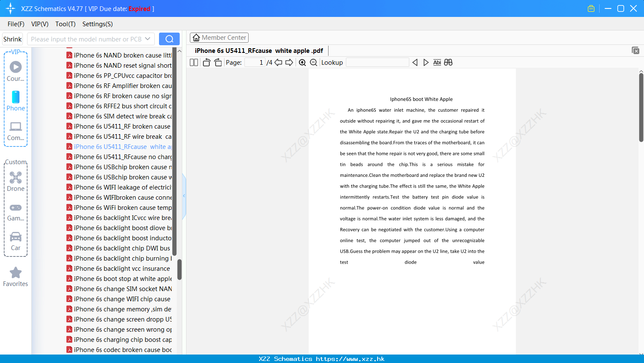Open the VIP(V) menu
Screen dimensions: 644x363
coord(40,24)
